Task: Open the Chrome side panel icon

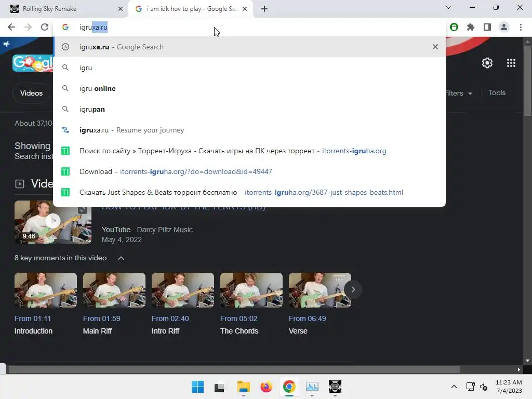Action: [x=487, y=27]
